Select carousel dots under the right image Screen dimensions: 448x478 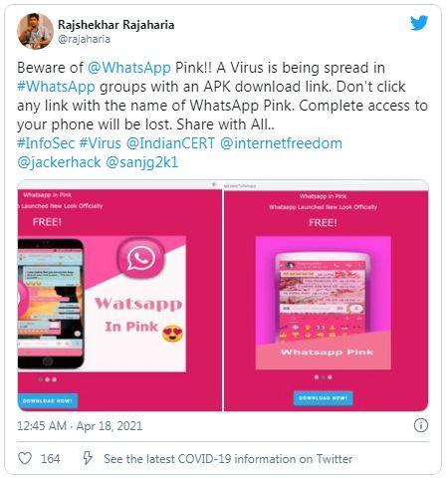point(323,377)
